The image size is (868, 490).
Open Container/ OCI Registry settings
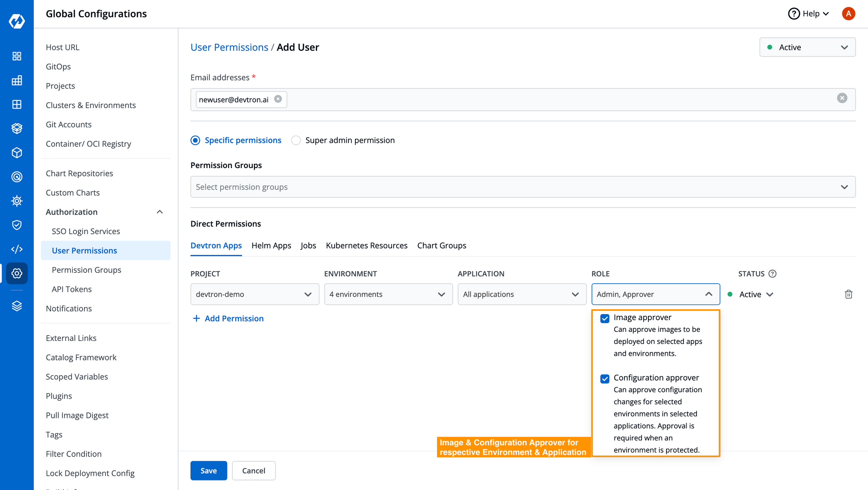pyautogui.click(x=89, y=144)
